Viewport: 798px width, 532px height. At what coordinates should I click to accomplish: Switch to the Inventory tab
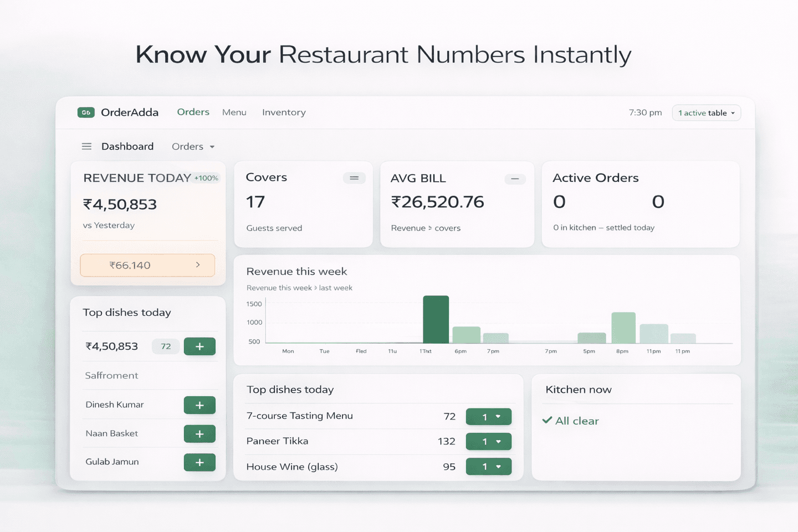[284, 112]
